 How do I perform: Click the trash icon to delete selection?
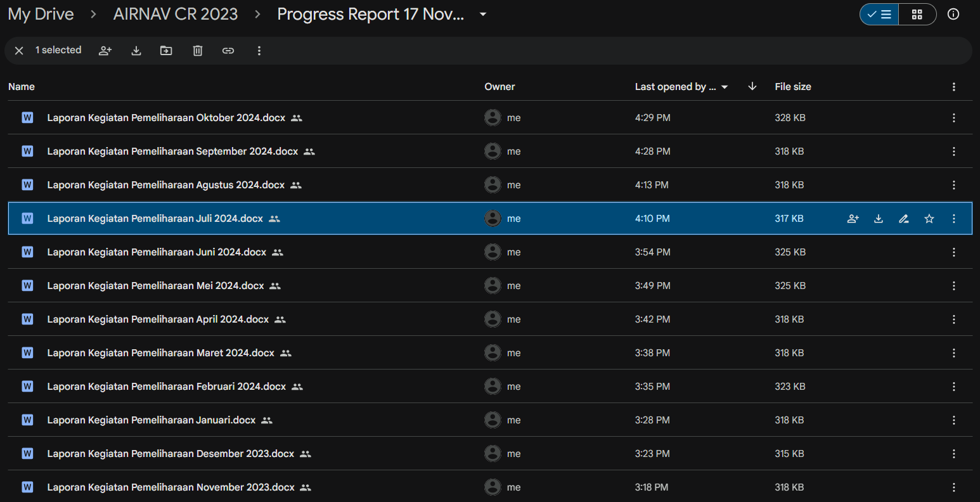(x=197, y=51)
